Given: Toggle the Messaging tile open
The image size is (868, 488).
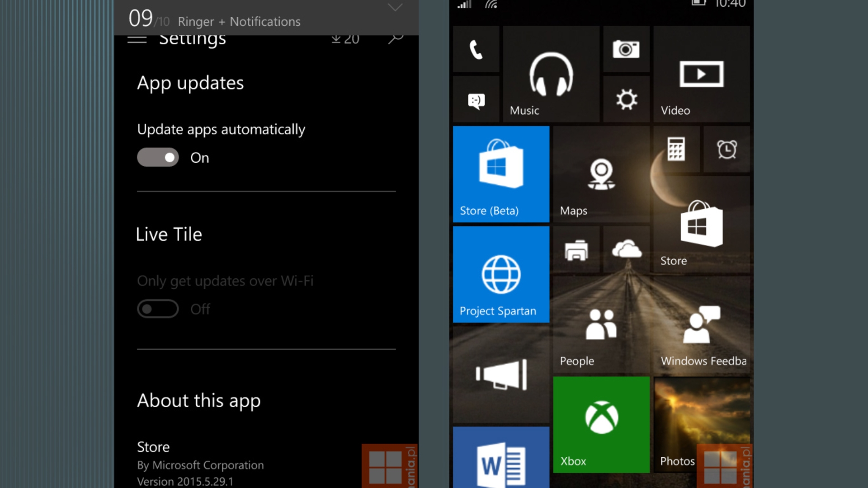Looking at the screenshot, I should 476,99.
